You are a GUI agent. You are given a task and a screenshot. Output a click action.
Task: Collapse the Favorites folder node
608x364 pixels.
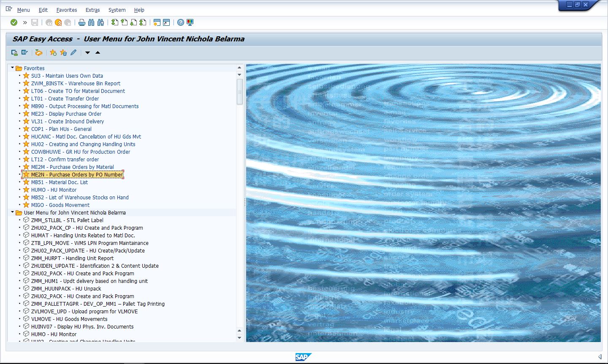click(x=12, y=68)
